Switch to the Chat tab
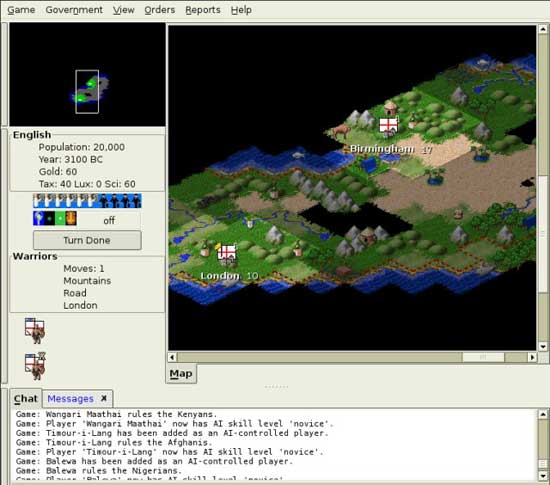Image resolution: width=550 pixels, height=485 pixels. click(x=26, y=399)
